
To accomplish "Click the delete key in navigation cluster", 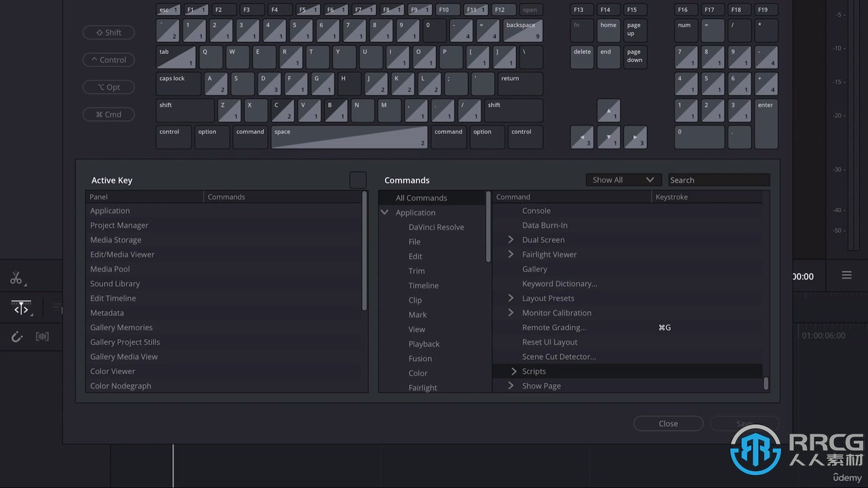I will pos(582,57).
